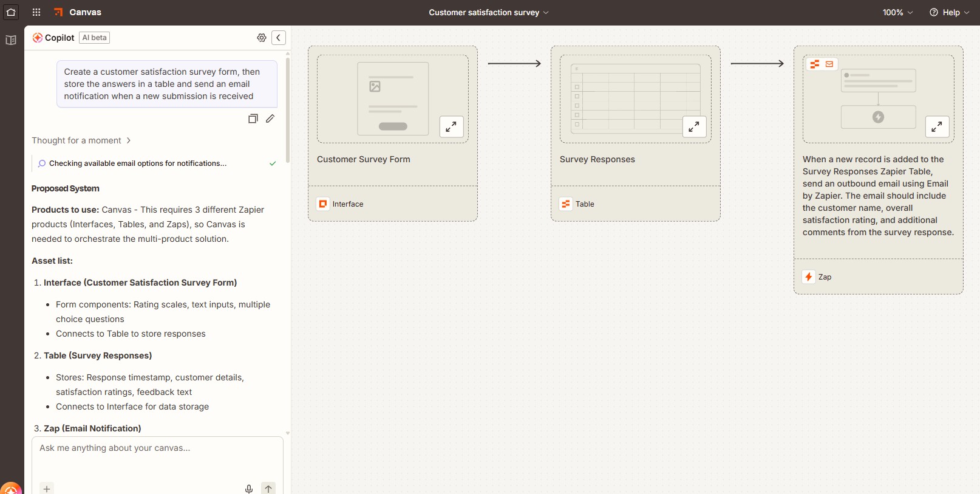The height and width of the screenshot is (494, 980).
Task: Click the Copilot chat scrollbar
Action: 287,109
